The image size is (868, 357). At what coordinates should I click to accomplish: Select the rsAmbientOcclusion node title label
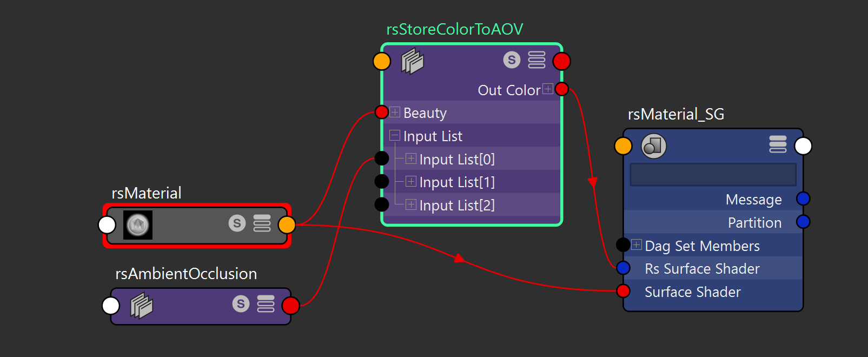click(186, 274)
